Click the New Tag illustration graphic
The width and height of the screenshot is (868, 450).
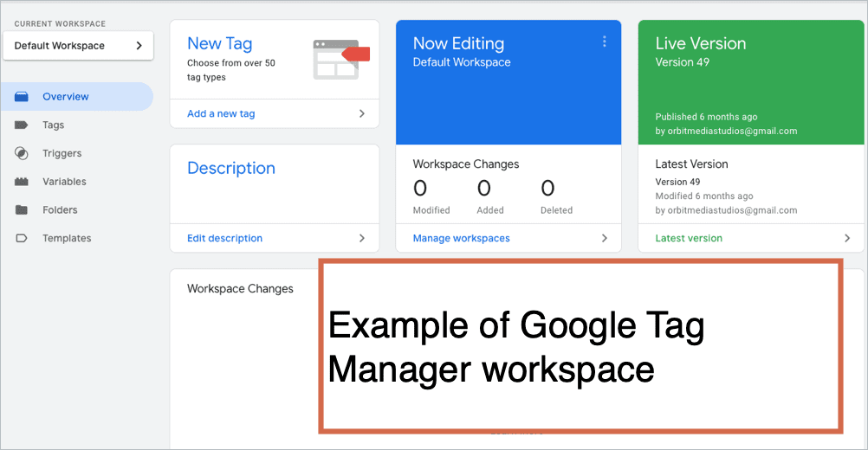click(340, 58)
